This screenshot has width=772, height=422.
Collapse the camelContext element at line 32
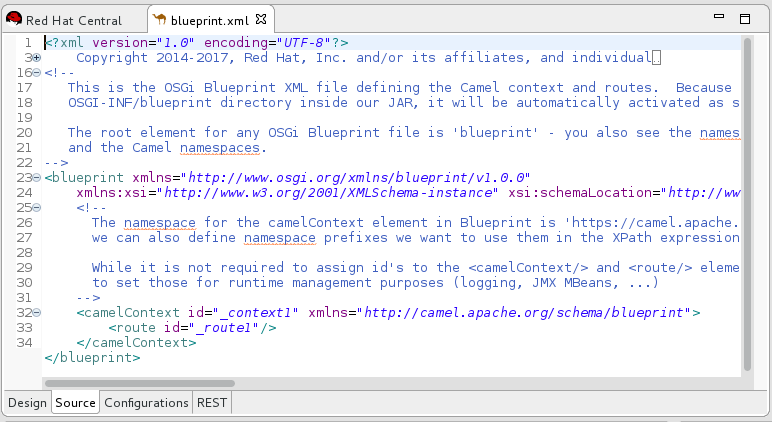pyautogui.click(x=37, y=312)
